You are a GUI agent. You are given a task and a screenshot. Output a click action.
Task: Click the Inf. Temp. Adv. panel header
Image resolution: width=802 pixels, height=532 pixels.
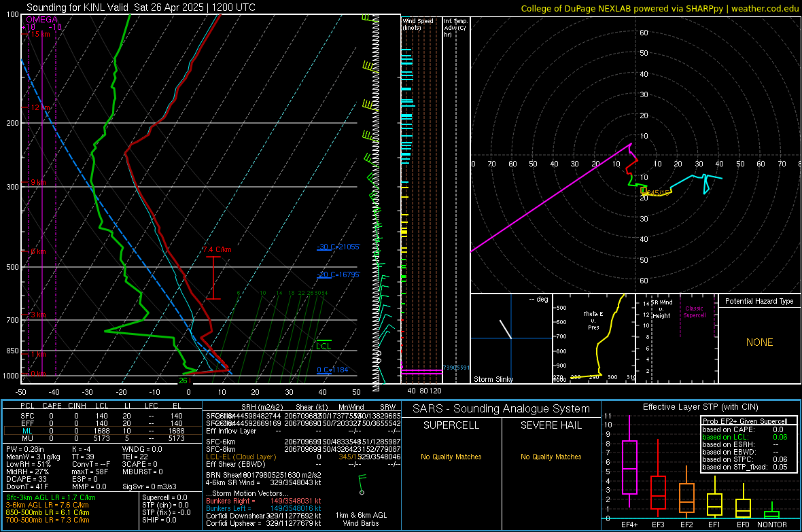pos(455,28)
